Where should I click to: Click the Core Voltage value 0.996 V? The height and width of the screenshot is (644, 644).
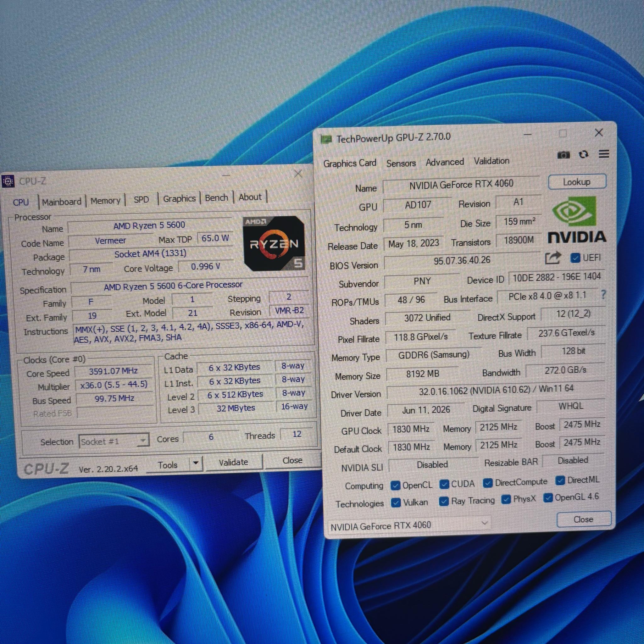206,267
